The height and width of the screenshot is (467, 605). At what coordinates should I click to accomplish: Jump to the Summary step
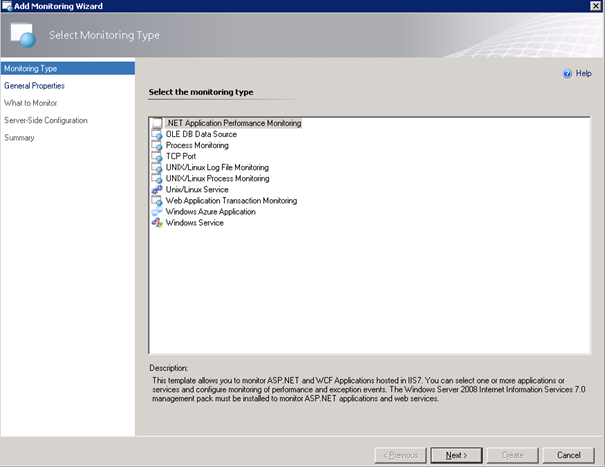coord(19,138)
